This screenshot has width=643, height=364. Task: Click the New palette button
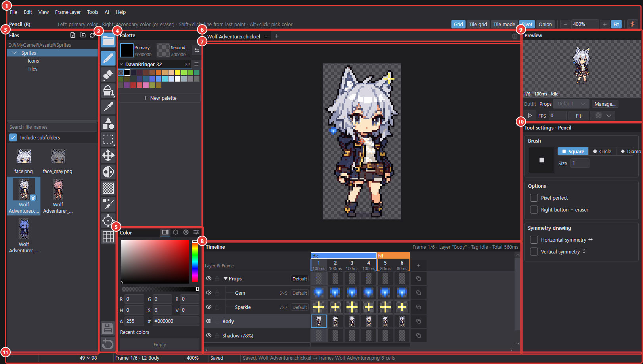click(160, 98)
